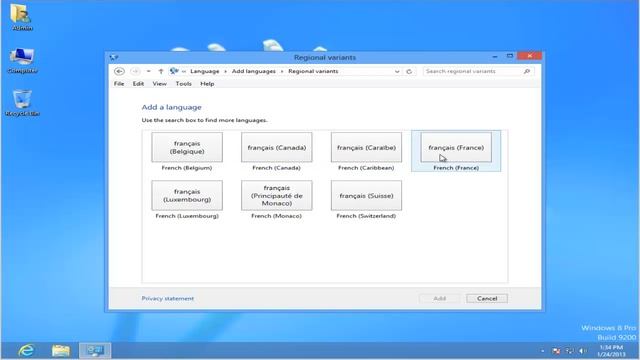Close the Regional variants window
640x360 pixels.
point(529,56)
